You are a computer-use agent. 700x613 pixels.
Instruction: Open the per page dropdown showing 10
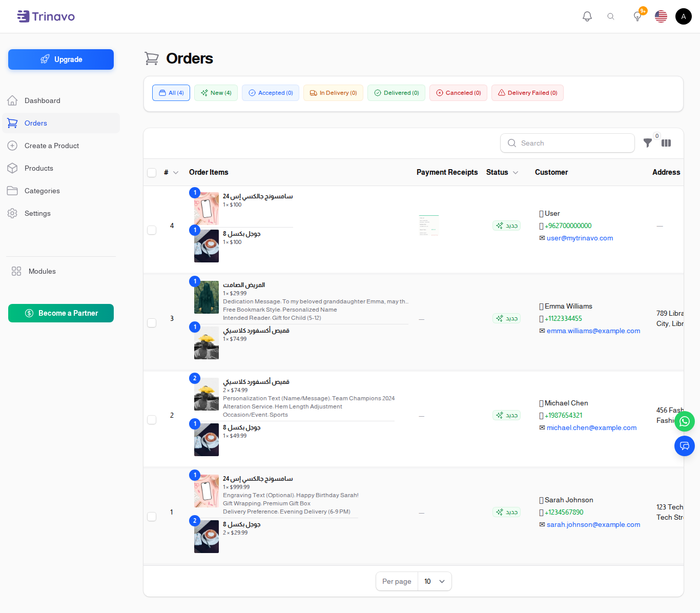coord(435,581)
